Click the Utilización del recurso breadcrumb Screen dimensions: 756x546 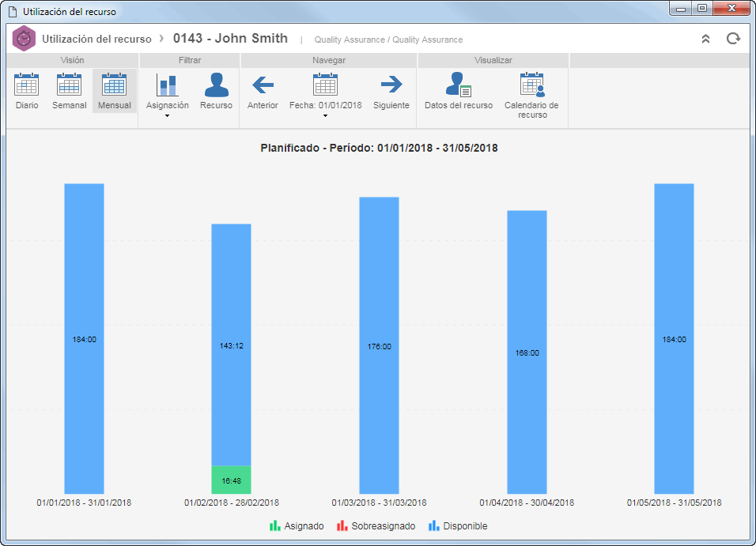(96, 39)
